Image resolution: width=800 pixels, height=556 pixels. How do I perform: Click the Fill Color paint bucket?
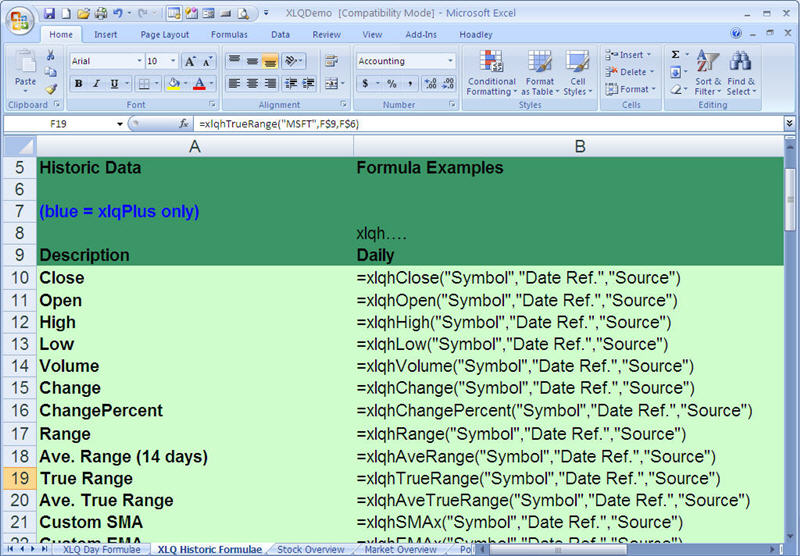tap(173, 84)
